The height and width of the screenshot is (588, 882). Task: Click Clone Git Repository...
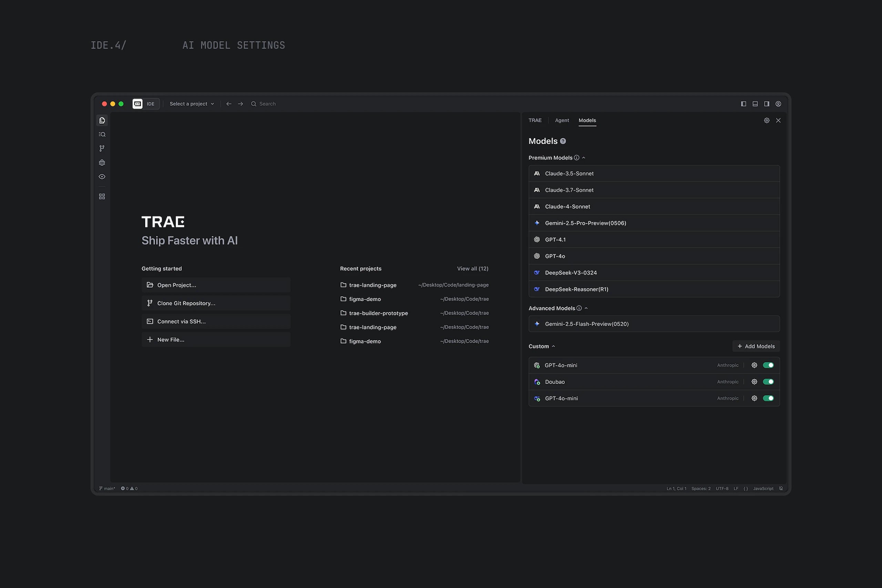click(x=216, y=303)
